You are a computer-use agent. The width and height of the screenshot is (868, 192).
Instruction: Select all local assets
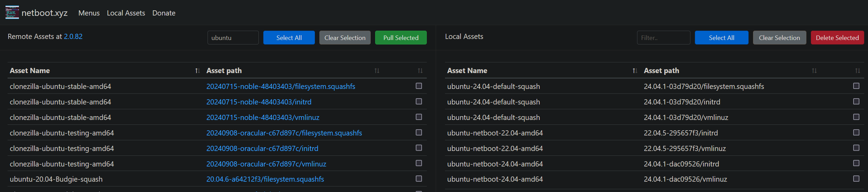coord(722,38)
